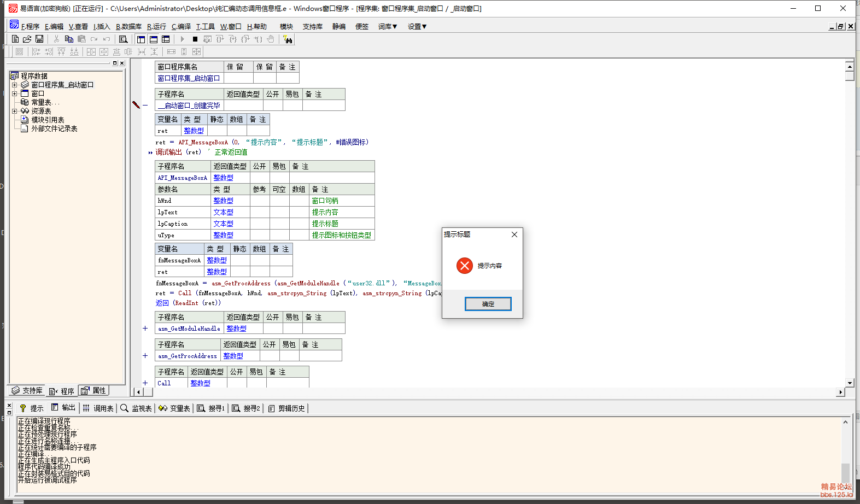Click the step-over braces debug icon
860x504 pixels.
[x=220, y=39]
